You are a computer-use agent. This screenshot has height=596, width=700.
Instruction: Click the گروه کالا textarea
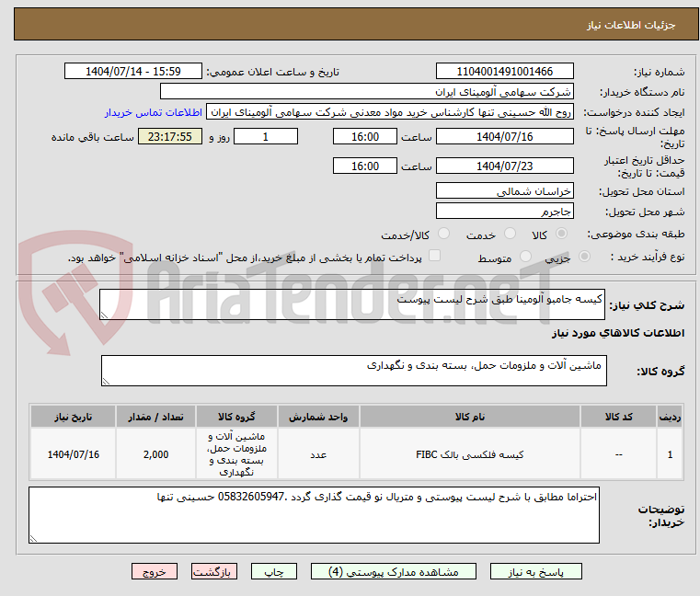tap(353, 371)
